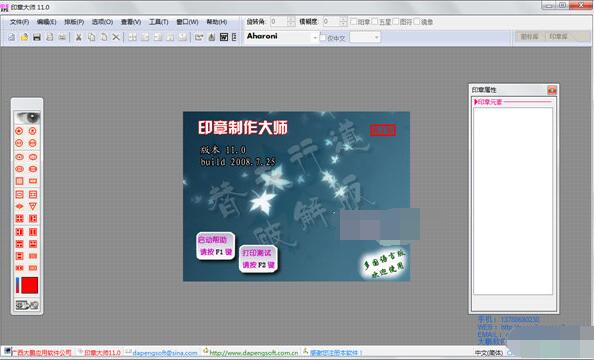Open the 选项(O) menu
Viewport: 594px width, 360px height.
[102, 22]
